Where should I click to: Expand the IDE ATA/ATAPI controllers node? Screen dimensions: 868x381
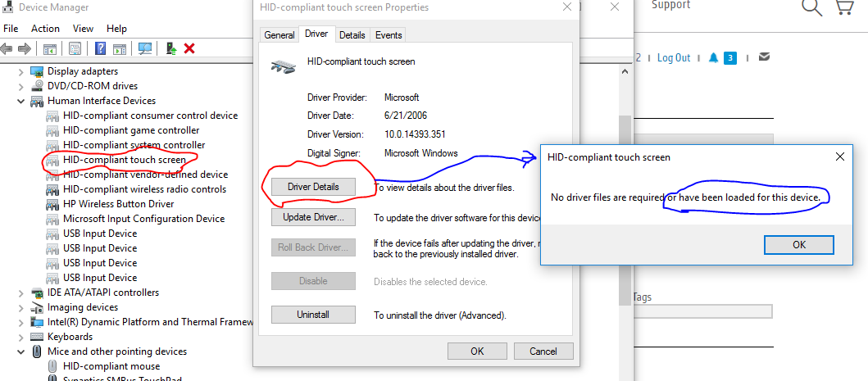click(x=21, y=293)
